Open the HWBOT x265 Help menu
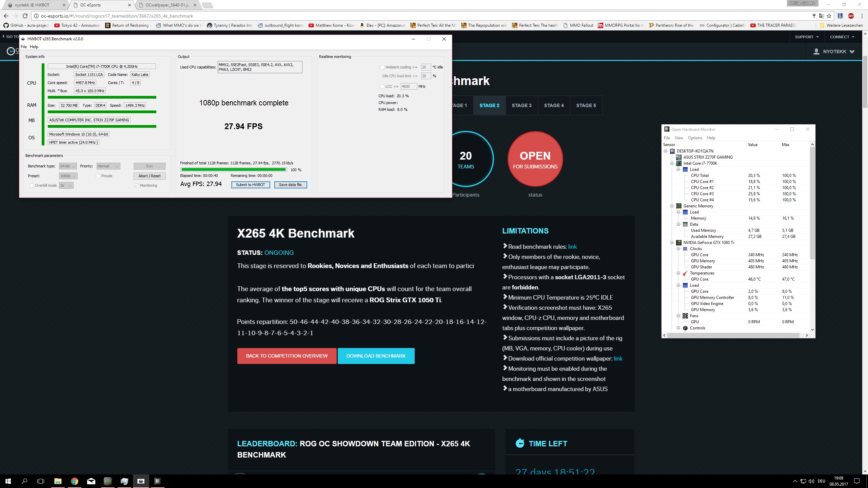Screen dimensions: 868x488 (x=34, y=47)
